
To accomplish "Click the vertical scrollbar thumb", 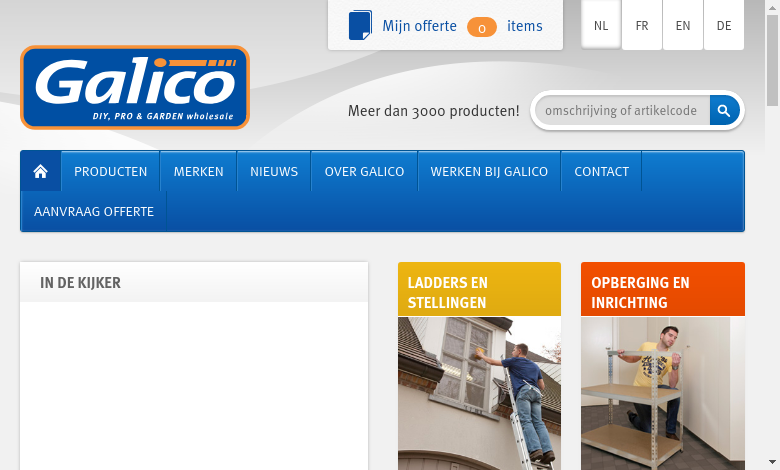I will click(773, 61).
